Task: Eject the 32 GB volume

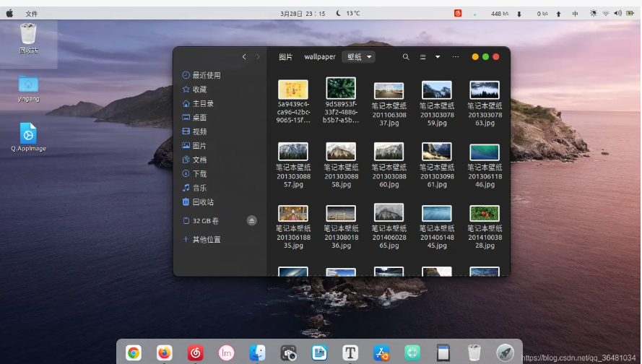Action: [x=251, y=221]
